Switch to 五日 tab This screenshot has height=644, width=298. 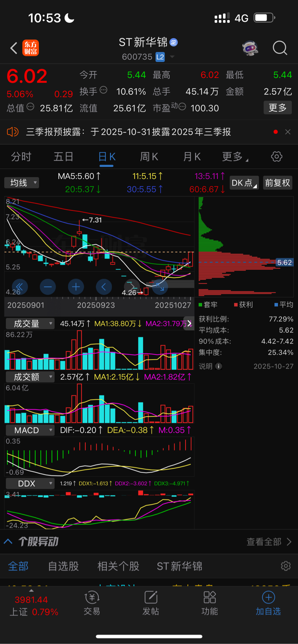[63, 157]
